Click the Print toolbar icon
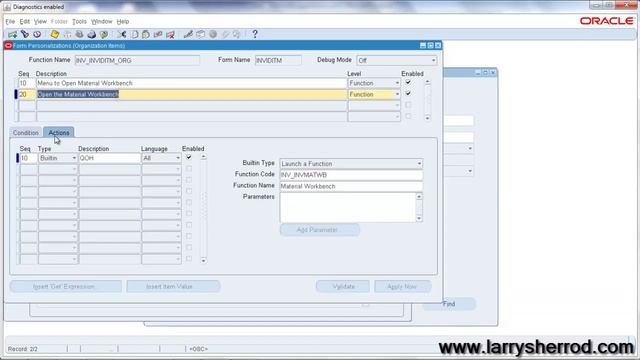640x360 pixels. coord(91,34)
